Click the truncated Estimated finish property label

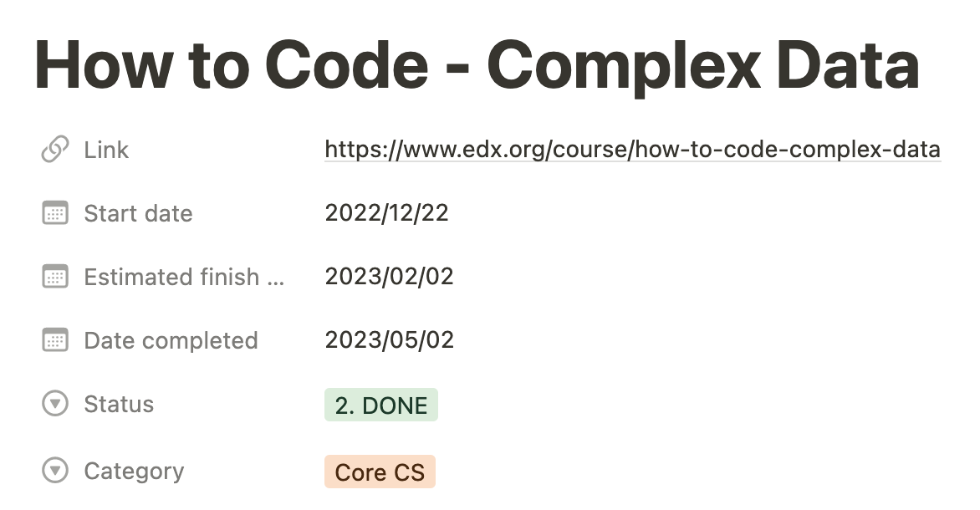click(184, 277)
